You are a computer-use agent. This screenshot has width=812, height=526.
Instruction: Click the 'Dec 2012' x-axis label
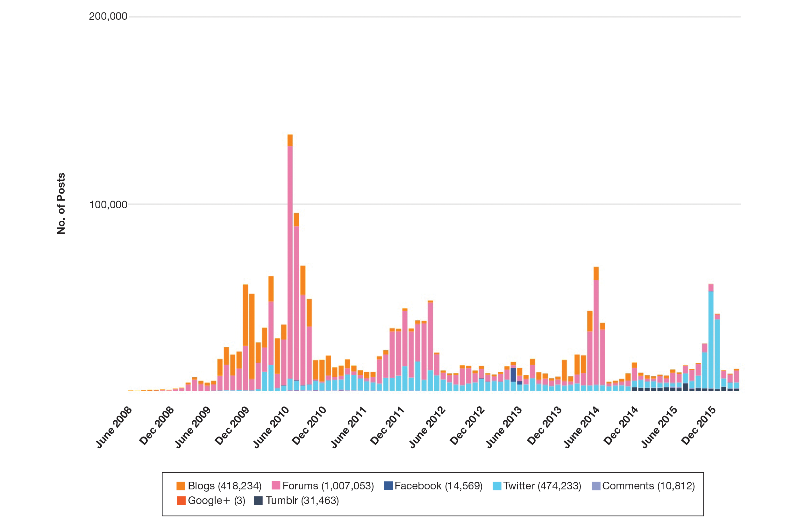point(467,426)
